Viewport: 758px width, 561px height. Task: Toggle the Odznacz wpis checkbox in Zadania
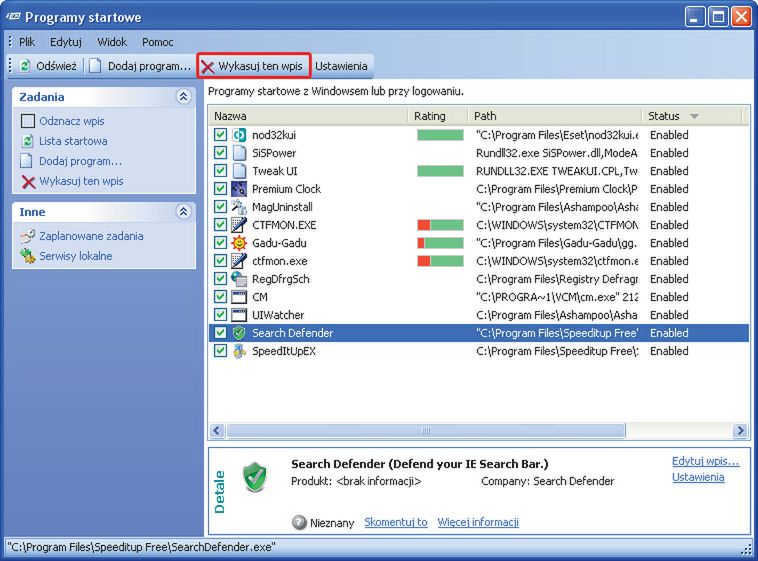pyautogui.click(x=28, y=121)
